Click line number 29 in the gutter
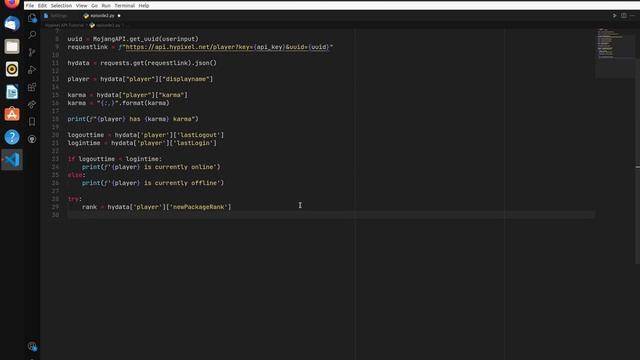Image resolution: width=640 pixels, height=360 pixels. [x=56, y=207]
